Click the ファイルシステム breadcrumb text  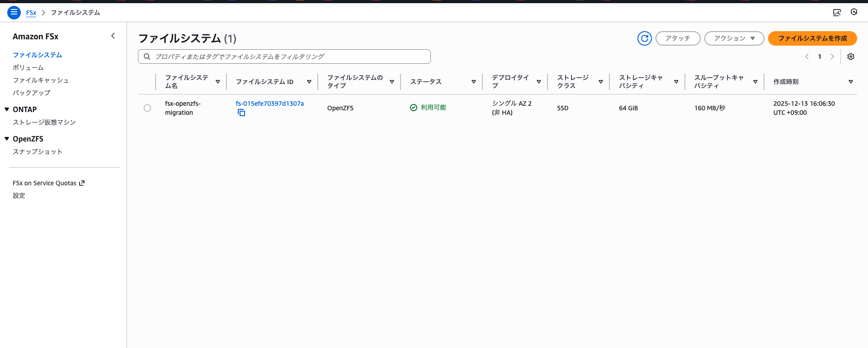click(75, 13)
